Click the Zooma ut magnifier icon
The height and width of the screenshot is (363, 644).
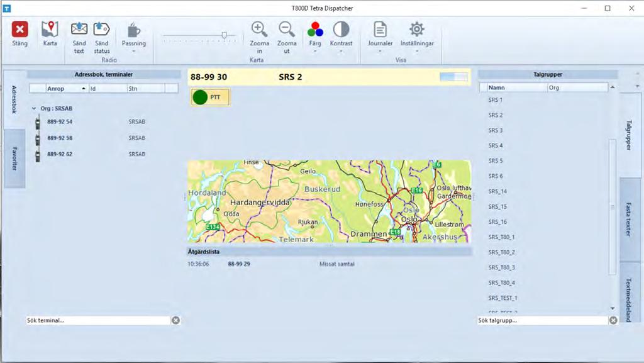[287, 30]
